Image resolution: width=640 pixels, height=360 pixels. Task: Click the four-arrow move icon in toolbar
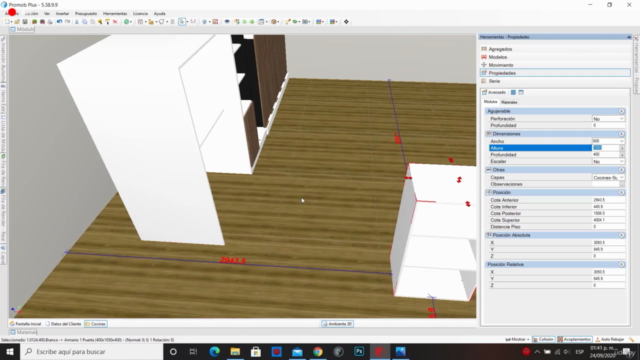(346, 22)
